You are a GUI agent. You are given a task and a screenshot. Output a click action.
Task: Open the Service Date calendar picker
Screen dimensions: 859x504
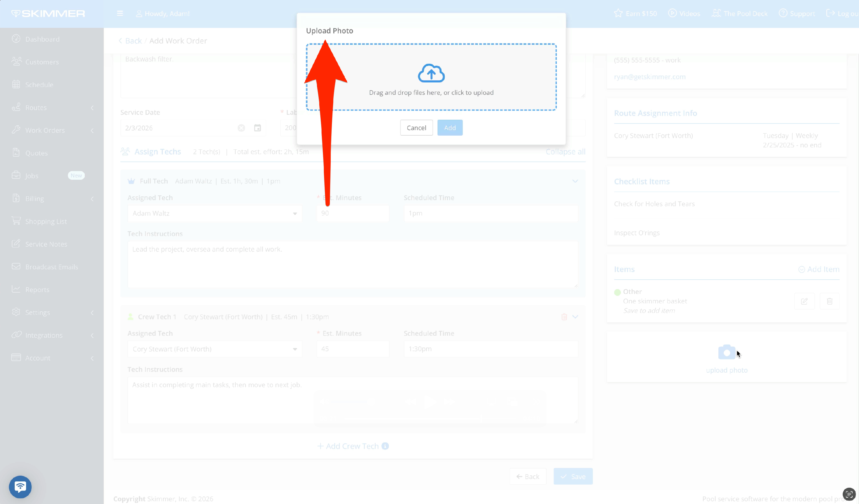(x=257, y=128)
